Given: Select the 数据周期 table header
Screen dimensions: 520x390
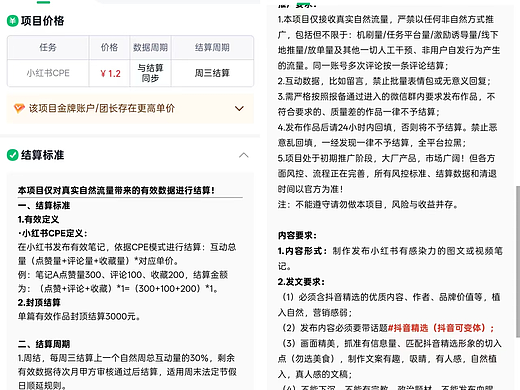Looking at the screenshot, I should 150,47.
